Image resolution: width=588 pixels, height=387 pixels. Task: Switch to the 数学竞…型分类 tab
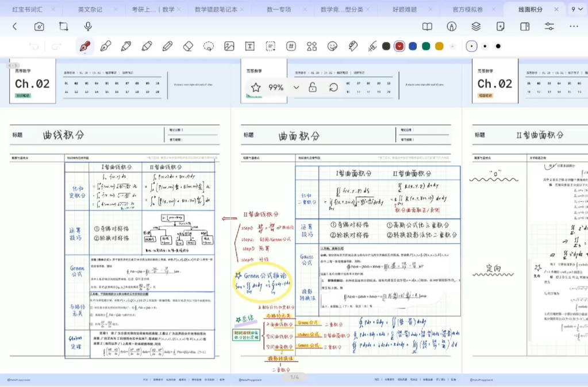[x=342, y=9]
